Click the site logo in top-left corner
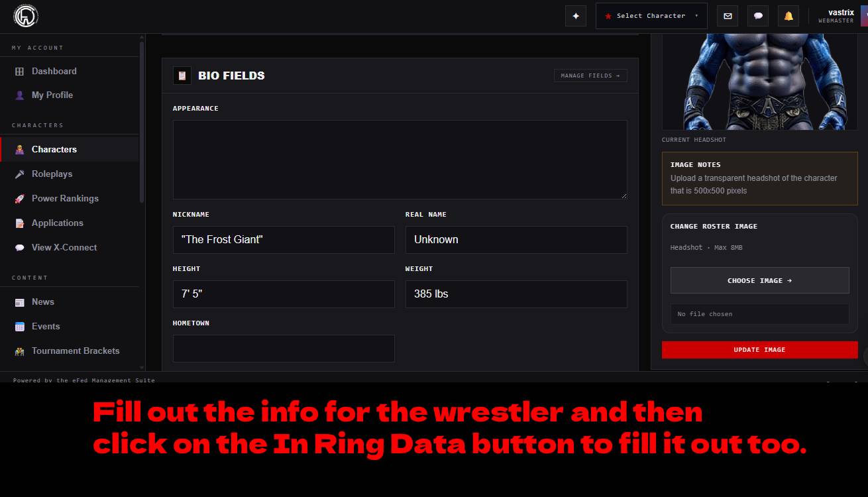Viewport: 868px width, 497px height. [x=26, y=16]
